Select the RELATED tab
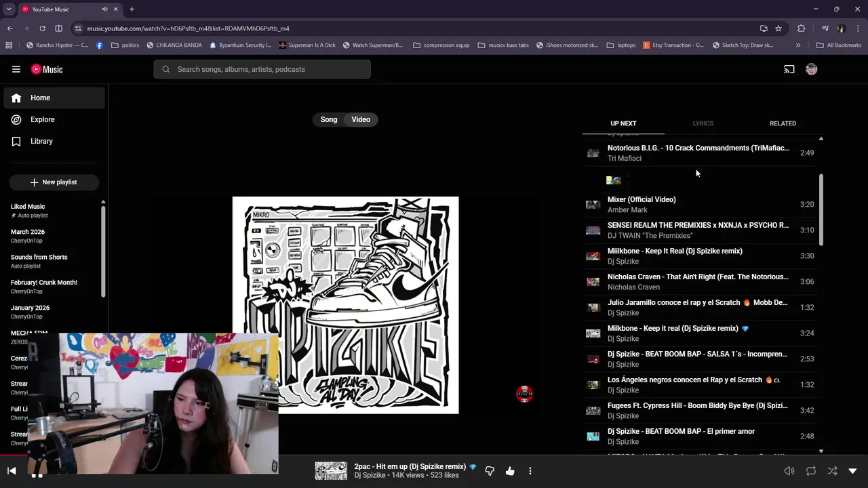This screenshot has width=868, height=488. click(x=783, y=123)
